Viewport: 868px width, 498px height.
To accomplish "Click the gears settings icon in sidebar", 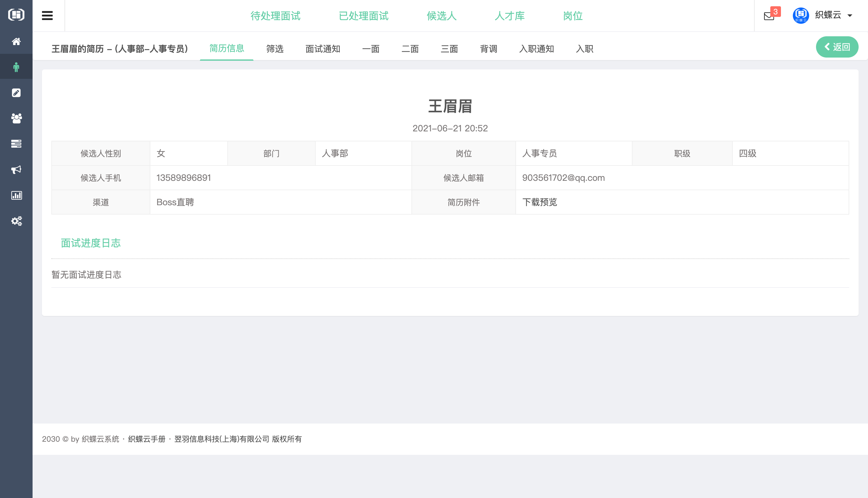I will coord(16,221).
